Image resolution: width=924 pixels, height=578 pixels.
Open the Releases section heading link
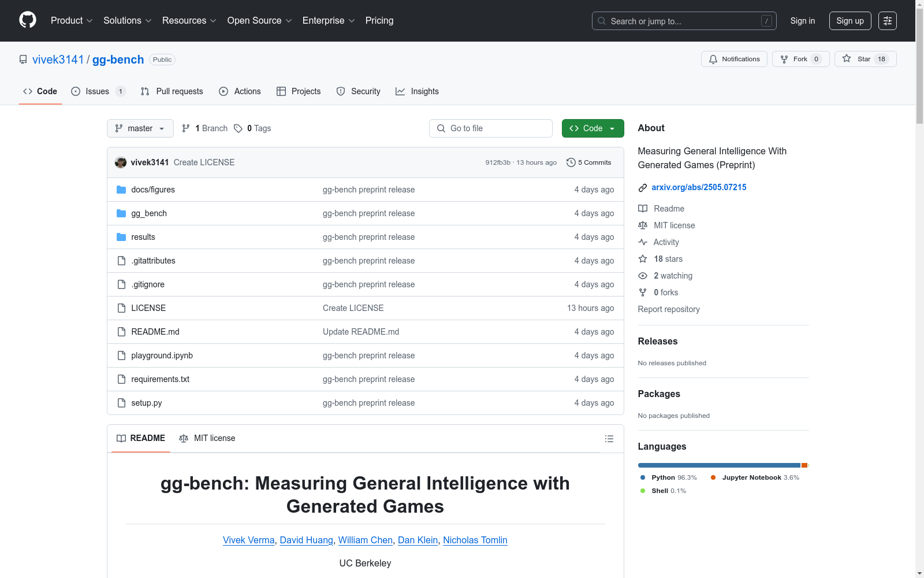click(x=658, y=341)
